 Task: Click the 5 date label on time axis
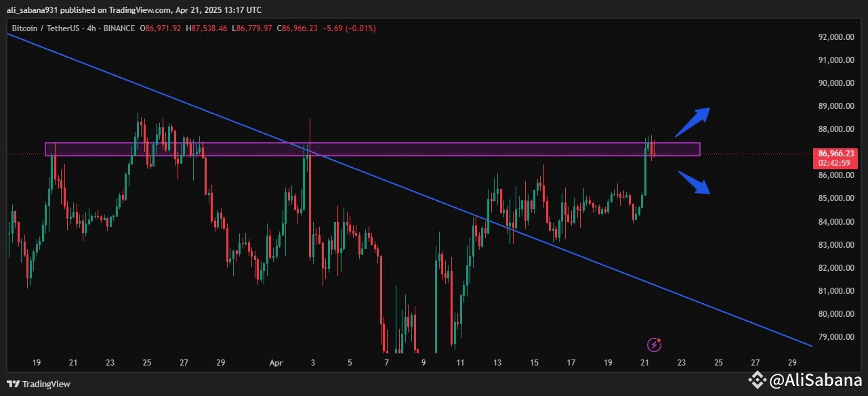(x=350, y=363)
